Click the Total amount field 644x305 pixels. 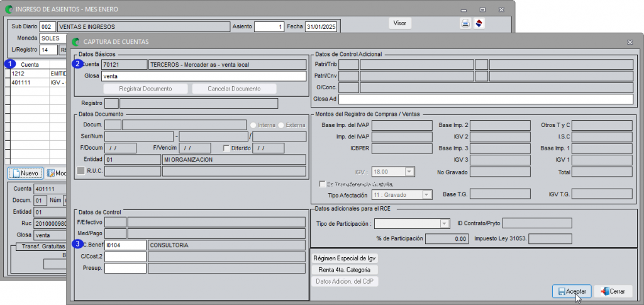pyautogui.click(x=602, y=172)
